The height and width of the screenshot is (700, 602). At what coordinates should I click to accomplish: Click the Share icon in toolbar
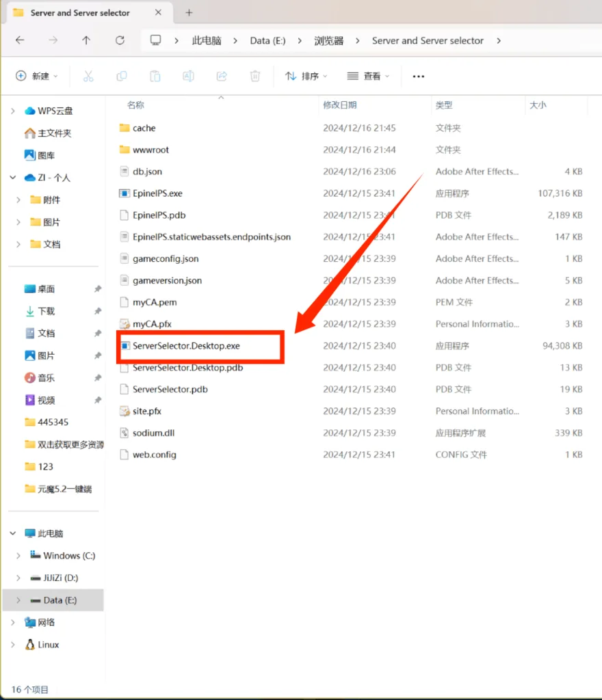222,77
